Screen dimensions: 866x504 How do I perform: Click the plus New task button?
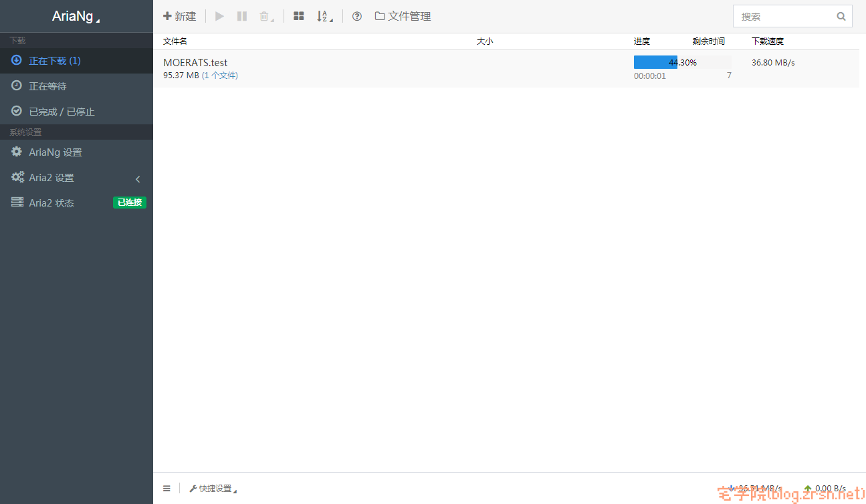[x=179, y=16]
